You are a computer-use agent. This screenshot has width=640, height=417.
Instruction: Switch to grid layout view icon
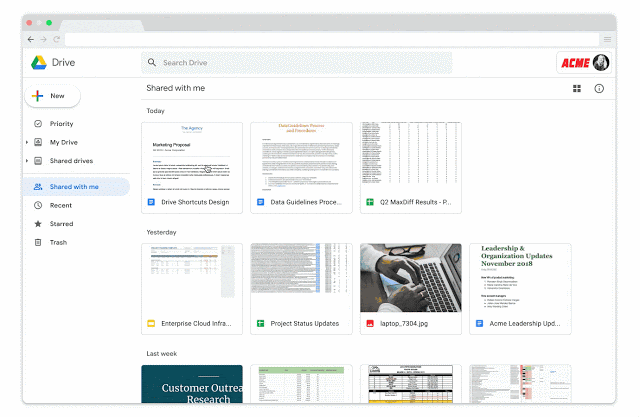[x=577, y=89]
